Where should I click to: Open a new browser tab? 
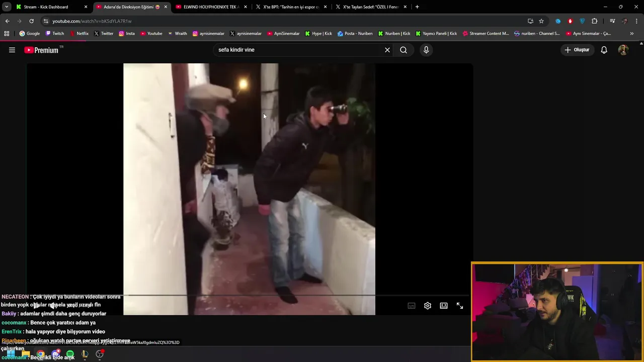[x=417, y=7]
